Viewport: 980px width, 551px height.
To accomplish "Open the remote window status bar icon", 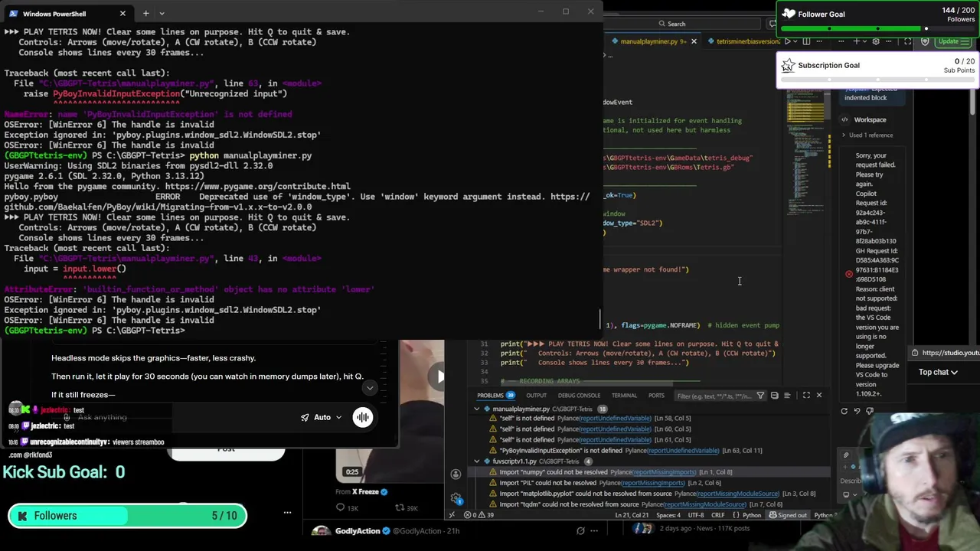I will (452, 515).
